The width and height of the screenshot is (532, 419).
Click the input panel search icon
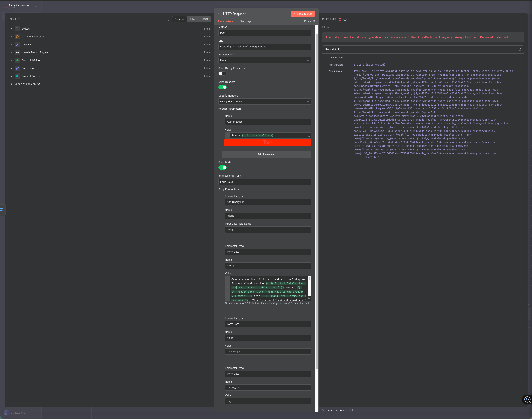[x=167, y=19]
